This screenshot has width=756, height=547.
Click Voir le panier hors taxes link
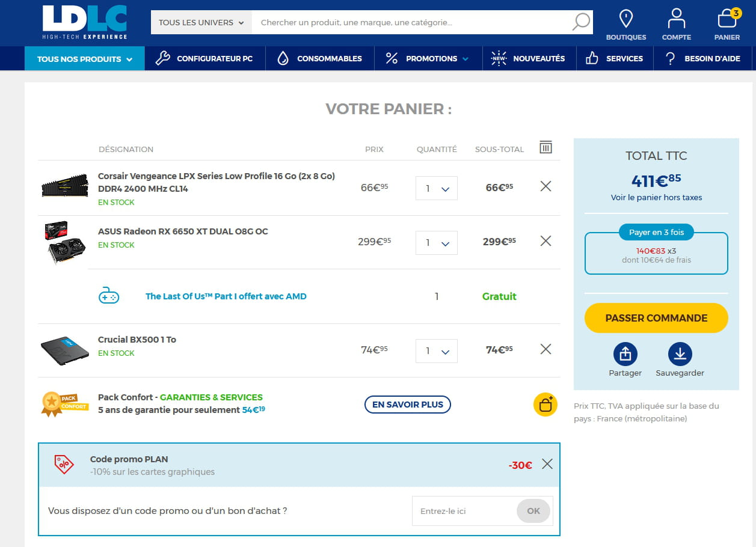(x=656, y=197)
